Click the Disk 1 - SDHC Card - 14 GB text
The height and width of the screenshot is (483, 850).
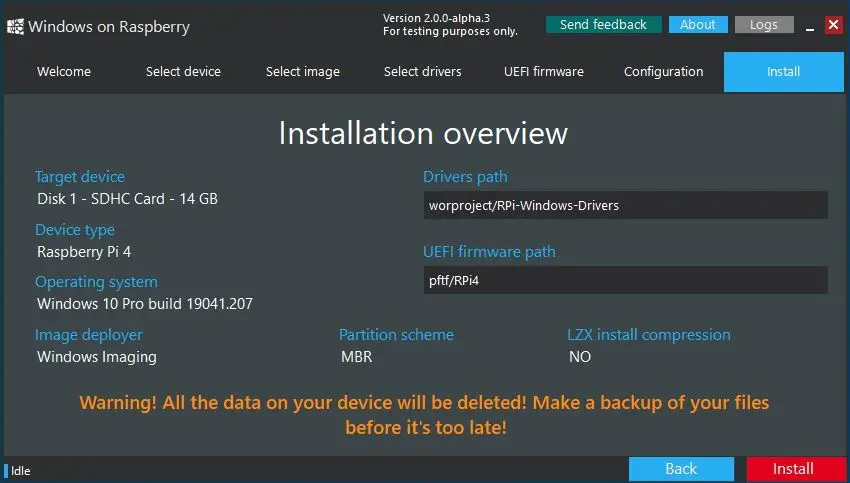click(x=127, y=199)
